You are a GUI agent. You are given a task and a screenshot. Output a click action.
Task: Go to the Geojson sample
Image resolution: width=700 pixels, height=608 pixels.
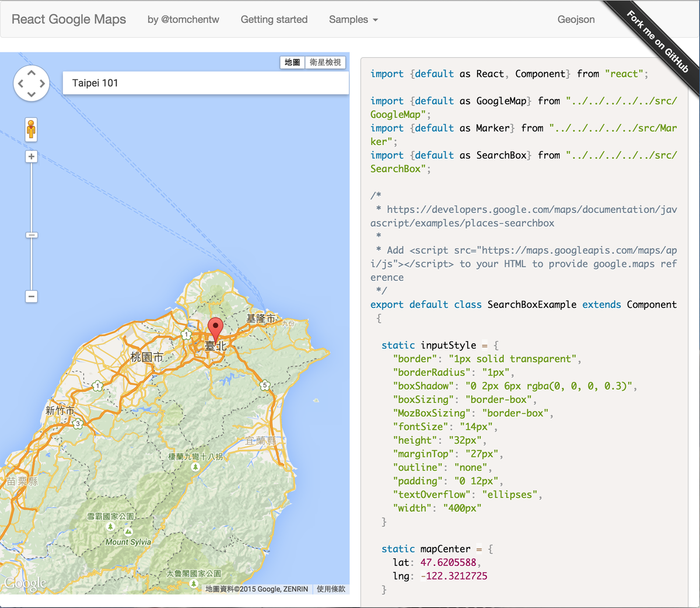click(x=576, y=19)
